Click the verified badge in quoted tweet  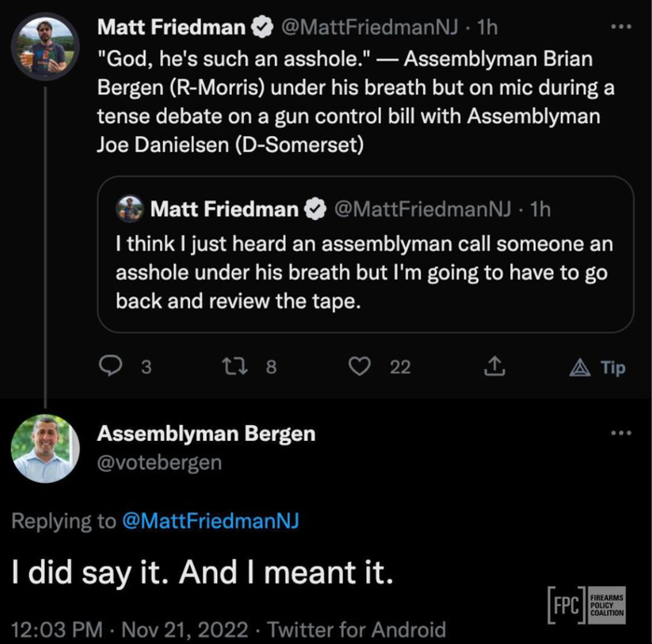tap(316, 210)
